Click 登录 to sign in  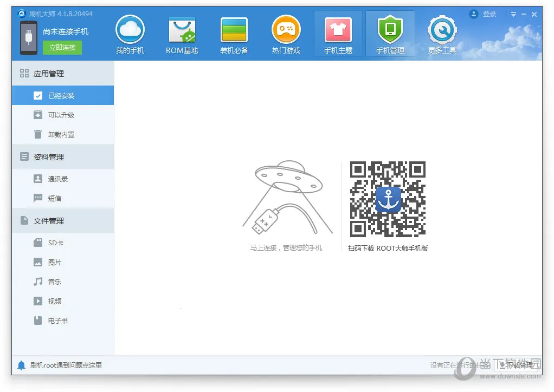tap(489, 14)
